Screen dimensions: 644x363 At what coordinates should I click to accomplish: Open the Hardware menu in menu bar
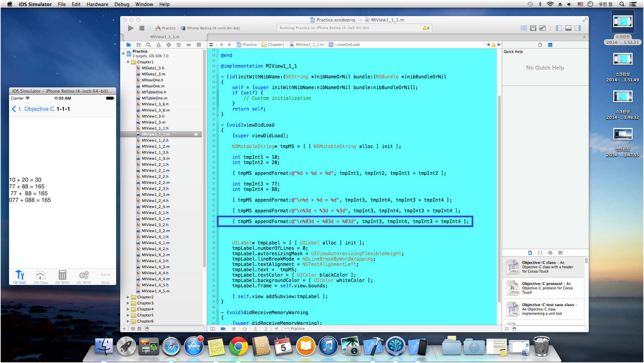pos(97,4)
